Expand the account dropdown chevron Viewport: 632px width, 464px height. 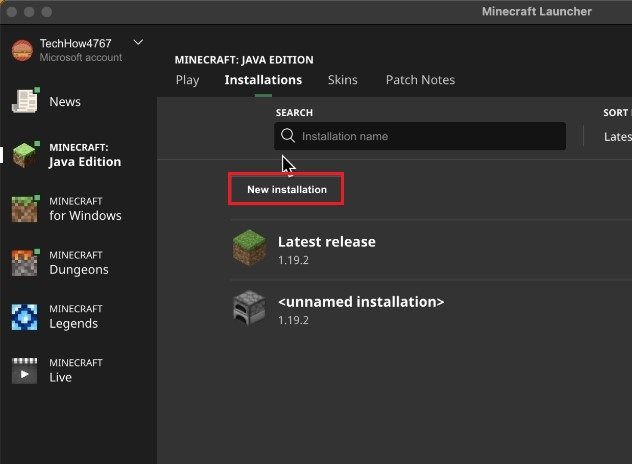(138, 42)
